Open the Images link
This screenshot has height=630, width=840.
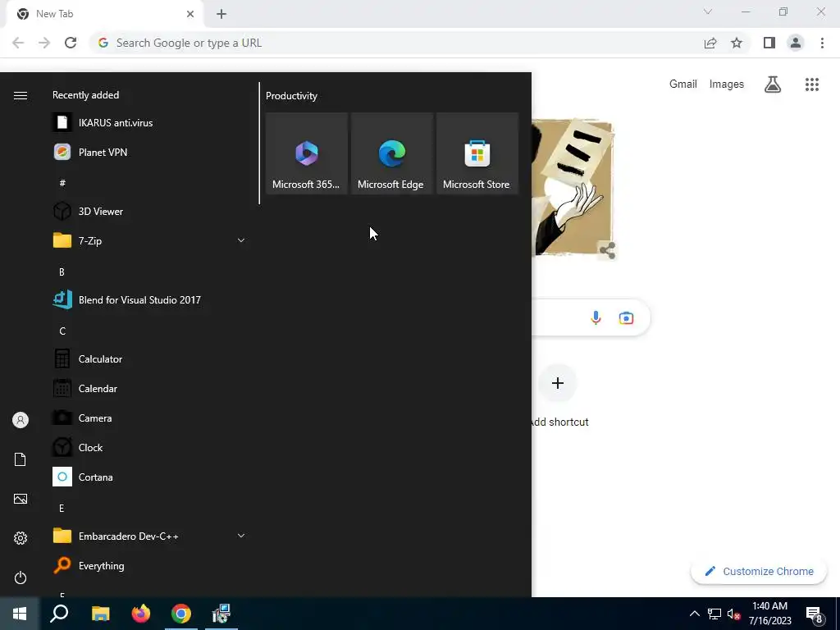pos(727,84)
